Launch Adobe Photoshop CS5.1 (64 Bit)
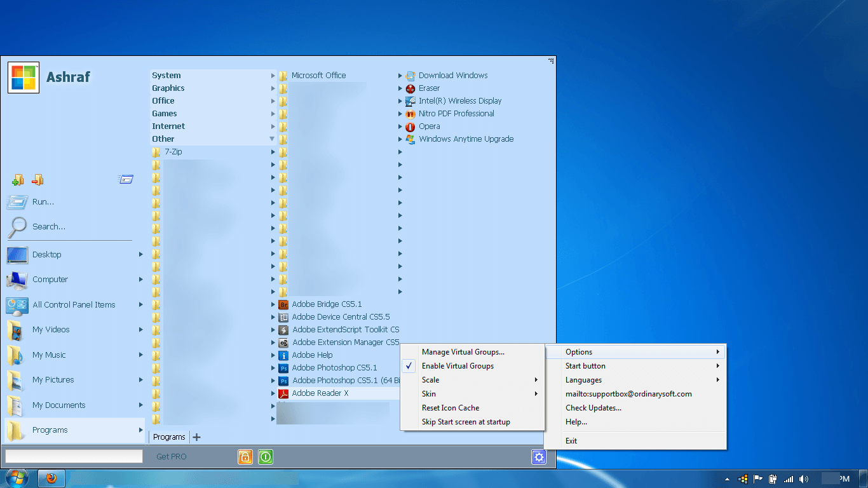 pos(339,381)
